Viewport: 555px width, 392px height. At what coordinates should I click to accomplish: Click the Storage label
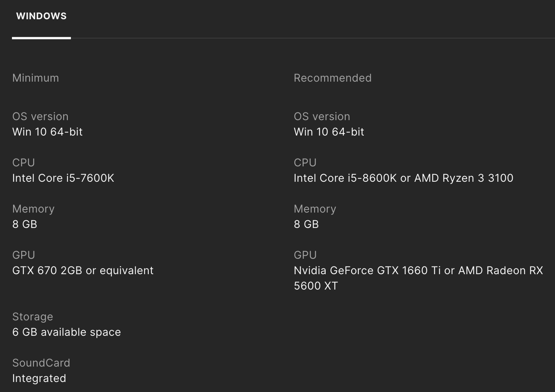(x=33, y=317)
